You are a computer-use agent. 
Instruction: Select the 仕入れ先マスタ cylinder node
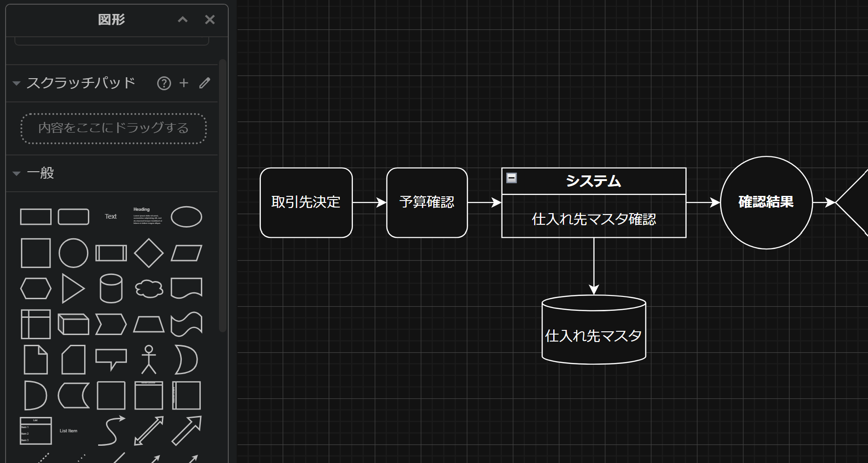pos(594,330)
